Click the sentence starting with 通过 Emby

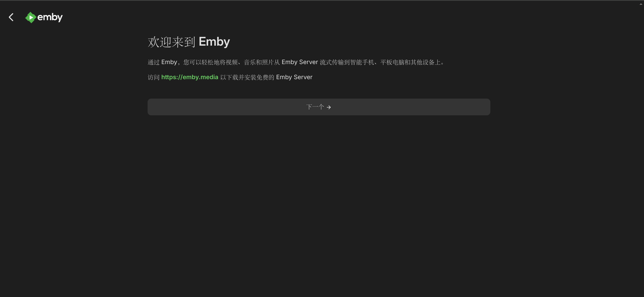click(296, 62)
